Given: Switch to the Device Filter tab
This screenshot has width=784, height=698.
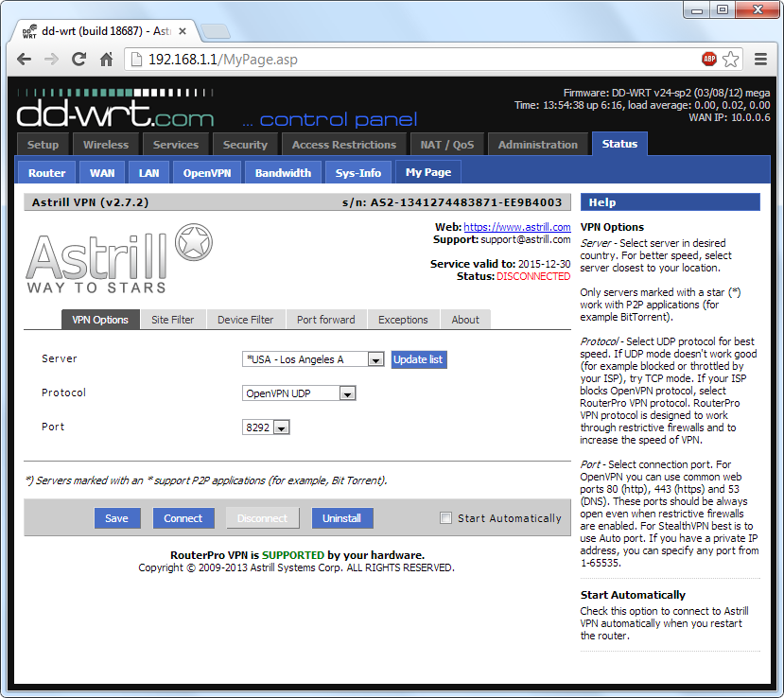Looking at the screenshot, I should (246, 320).
